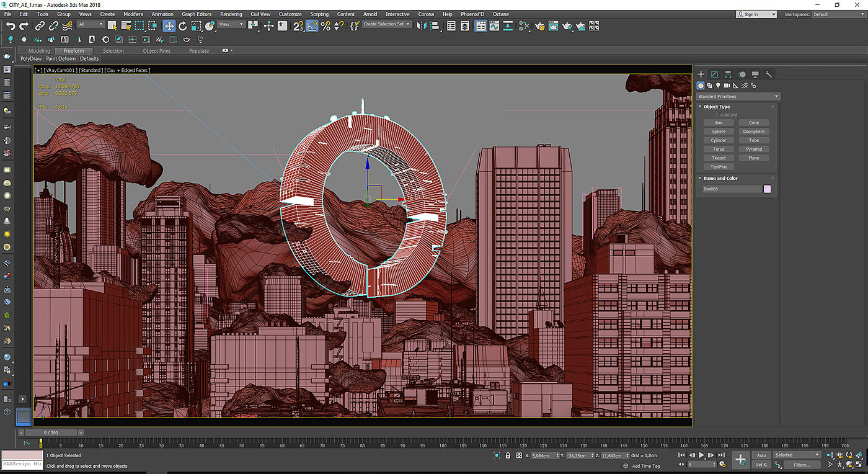Enable the AutoGrid checkbox
Screen dimensions: 868x474
coord(717,115)
